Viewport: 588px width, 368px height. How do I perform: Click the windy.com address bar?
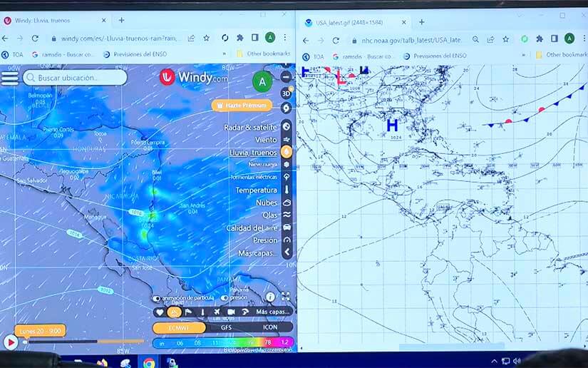coord(118,39)
